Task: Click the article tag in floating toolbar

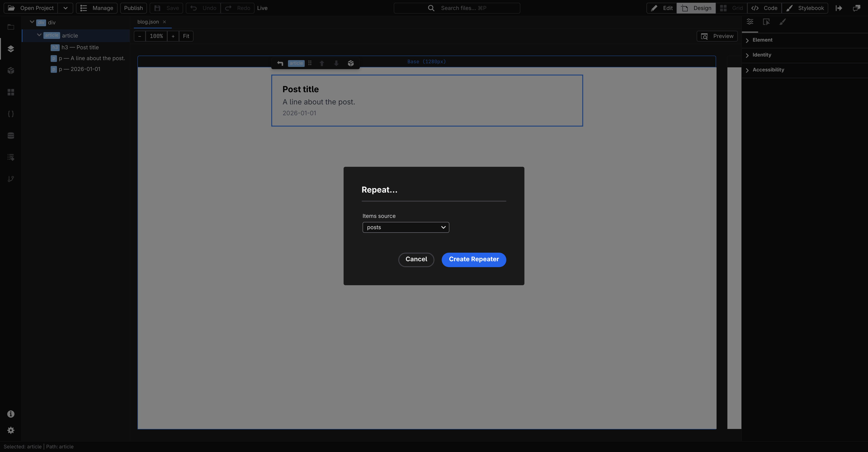Action: (296, 63)
